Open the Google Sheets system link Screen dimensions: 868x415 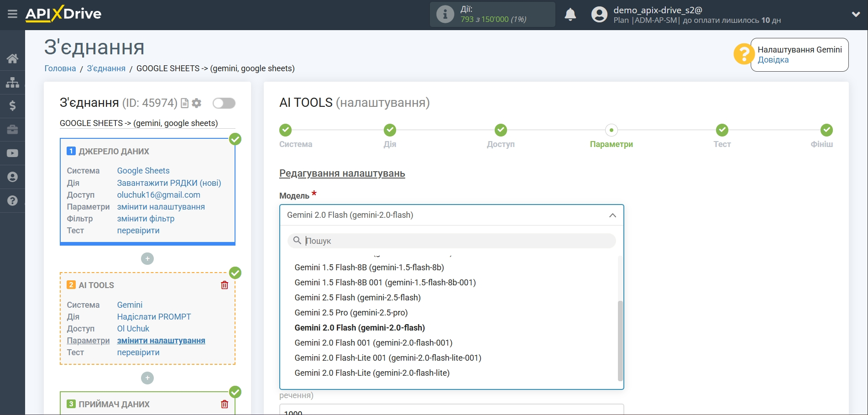(x=143, y=171)
